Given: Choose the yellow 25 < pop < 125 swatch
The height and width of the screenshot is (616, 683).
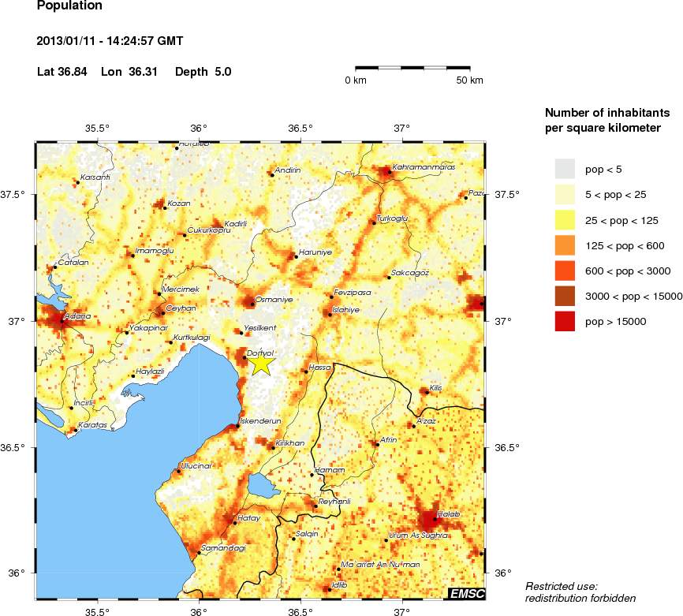Looking at the screenshot, I should 565,220.
